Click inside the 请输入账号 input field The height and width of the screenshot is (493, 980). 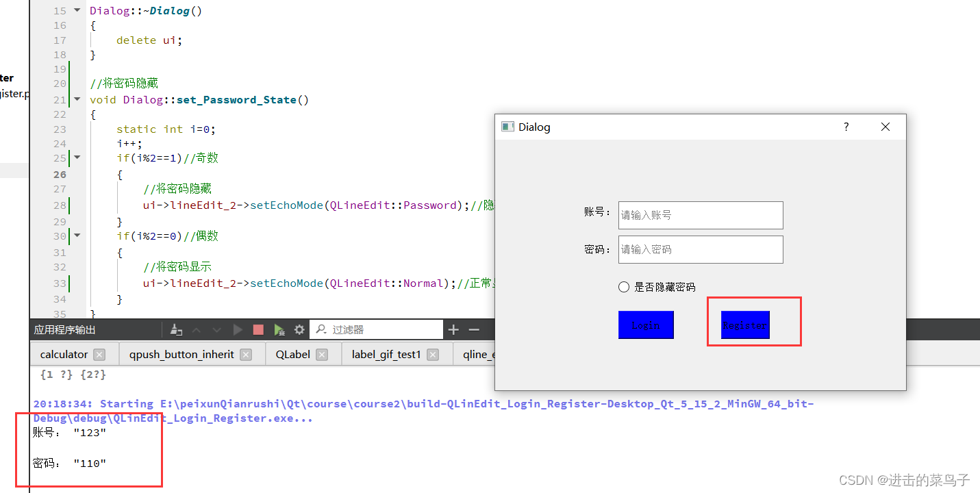coord(700,215)
